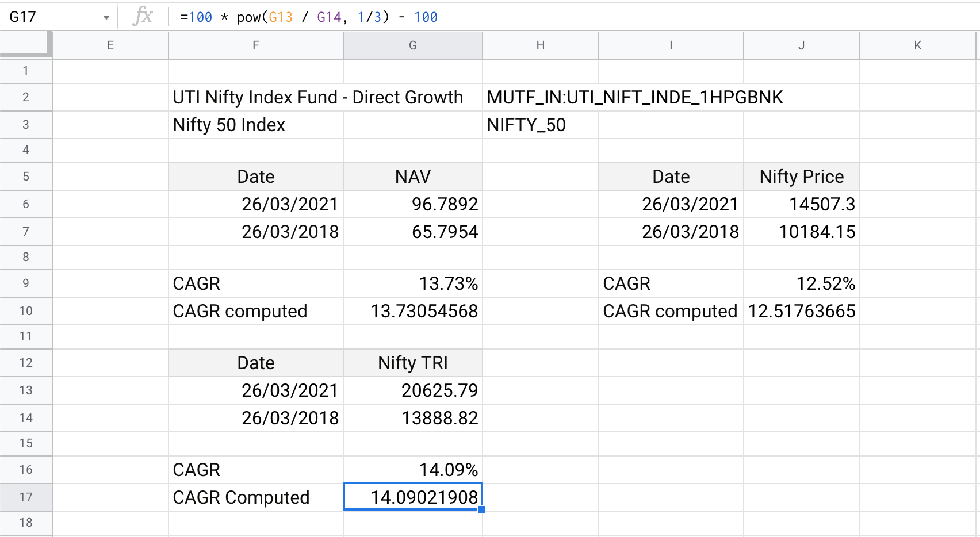The width and height of the screenshot is (980, 537).
Task: Select the Nifty price 10184.15
Action: click(x=802, y=232)
